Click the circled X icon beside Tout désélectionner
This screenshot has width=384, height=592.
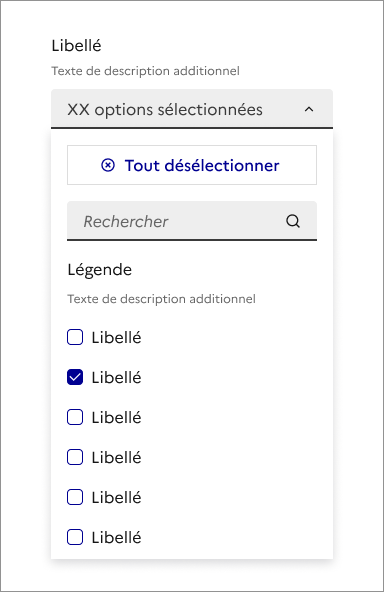click(x=108, y=165)
